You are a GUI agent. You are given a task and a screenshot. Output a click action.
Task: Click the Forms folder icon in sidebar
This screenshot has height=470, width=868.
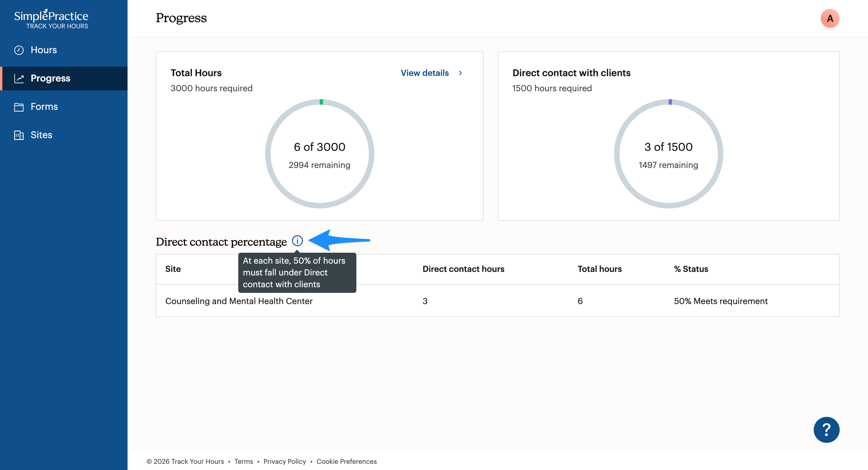pos(19,107)
